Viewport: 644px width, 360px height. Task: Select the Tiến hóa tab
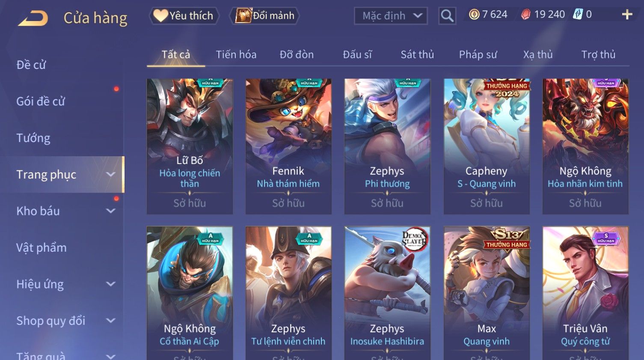coord(236,54)
